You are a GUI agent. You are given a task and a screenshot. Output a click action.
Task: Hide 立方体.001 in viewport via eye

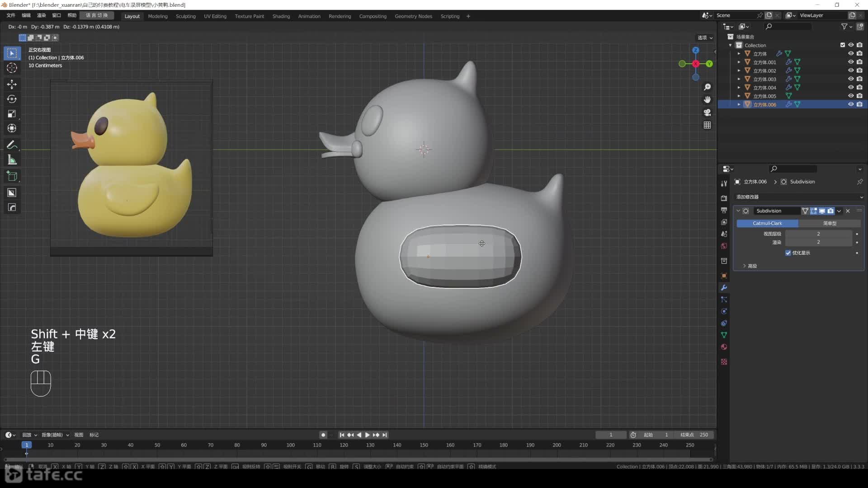851,62
